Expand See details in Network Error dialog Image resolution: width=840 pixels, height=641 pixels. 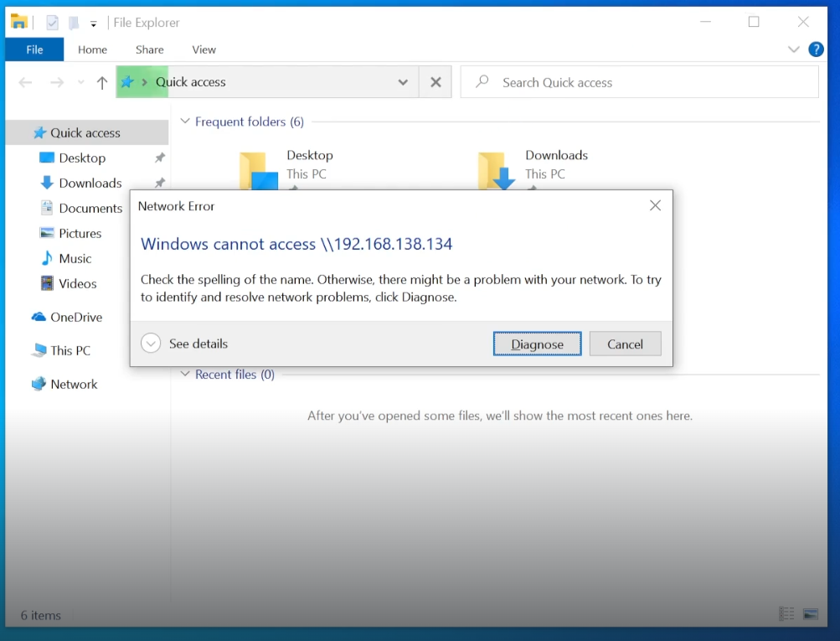tap(151, 344)
